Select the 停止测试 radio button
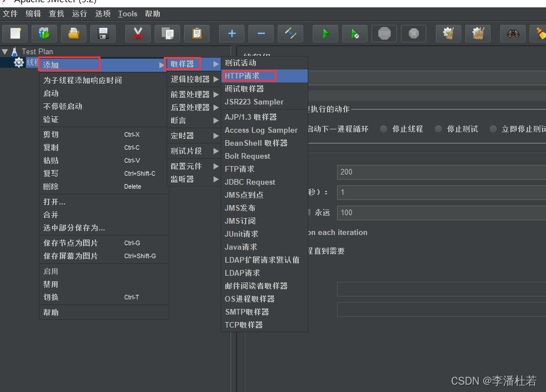Screen dimensions: 546x392 438,129
